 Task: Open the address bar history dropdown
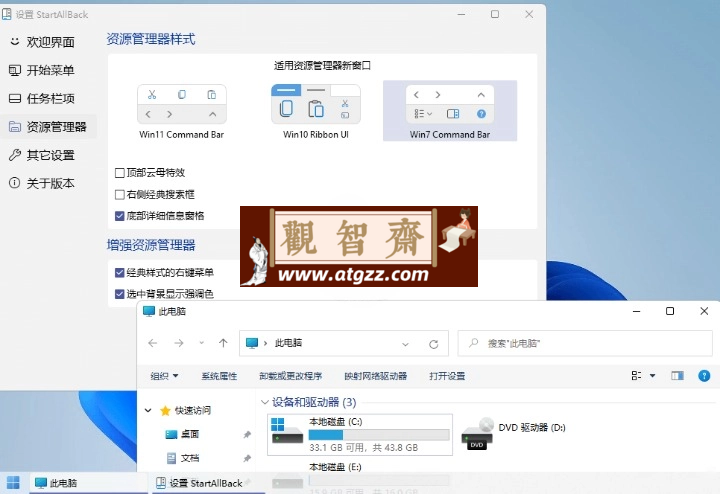click(405, 344)
